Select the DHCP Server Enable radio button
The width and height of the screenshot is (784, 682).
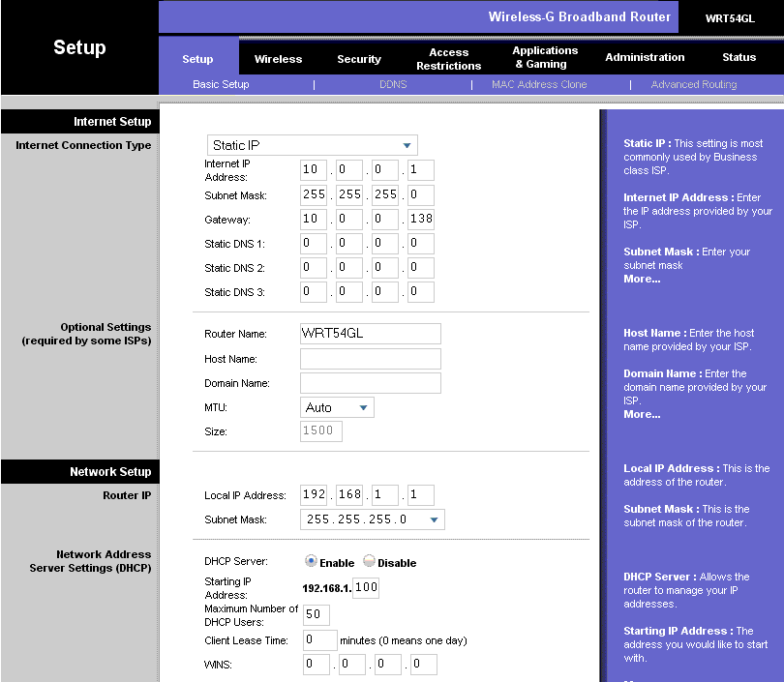pos(311,561)
